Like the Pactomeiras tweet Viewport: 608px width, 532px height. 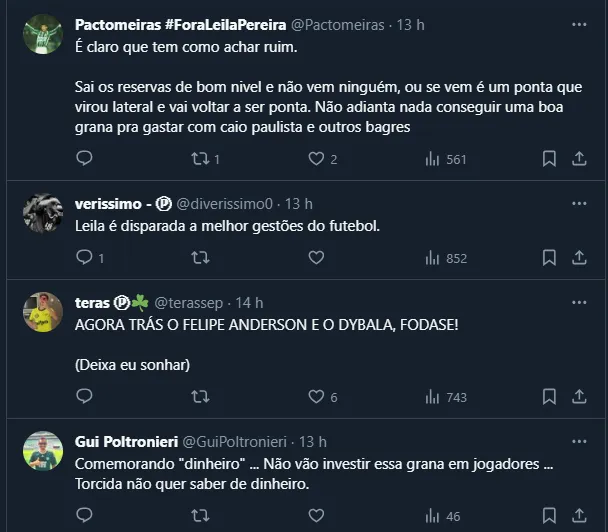316,158
